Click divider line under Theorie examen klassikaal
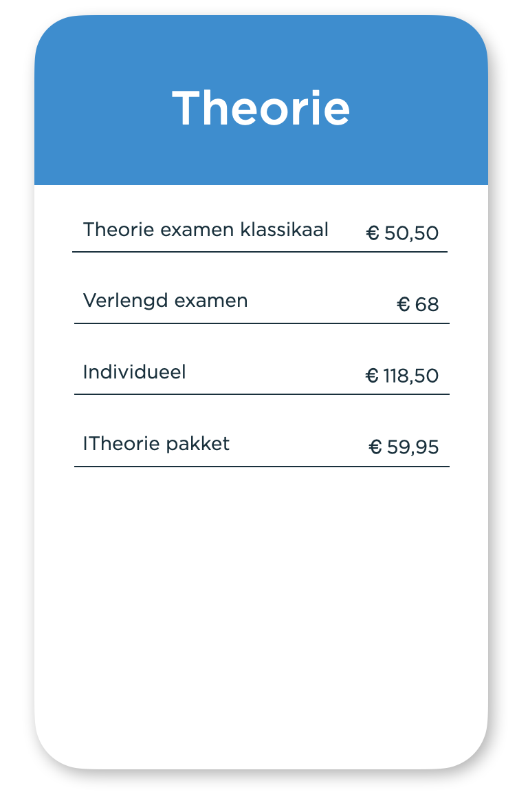Viewport: 528px width, 812px height. click(x=260, y=252)
